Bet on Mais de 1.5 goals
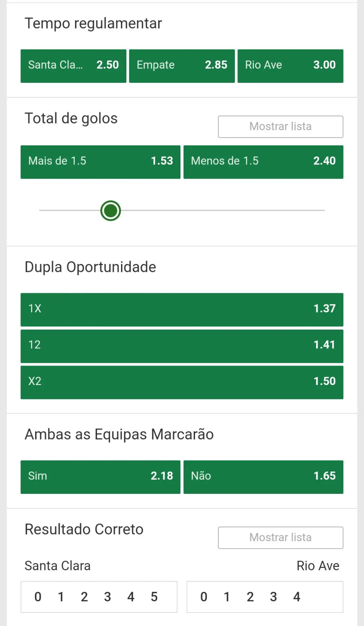This screenshot has height=626, width=364. 100,162
